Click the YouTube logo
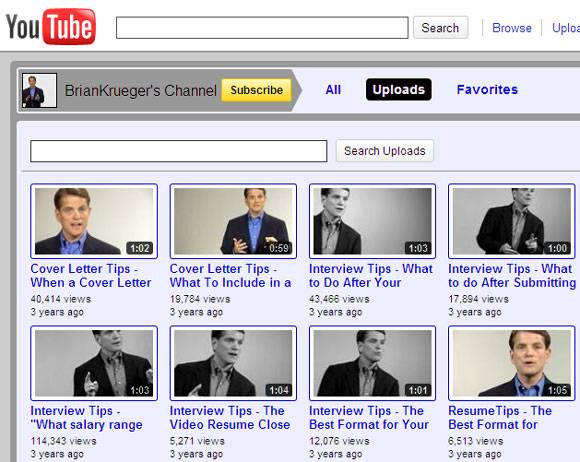580x462 pixels. [x=51, y=27]
